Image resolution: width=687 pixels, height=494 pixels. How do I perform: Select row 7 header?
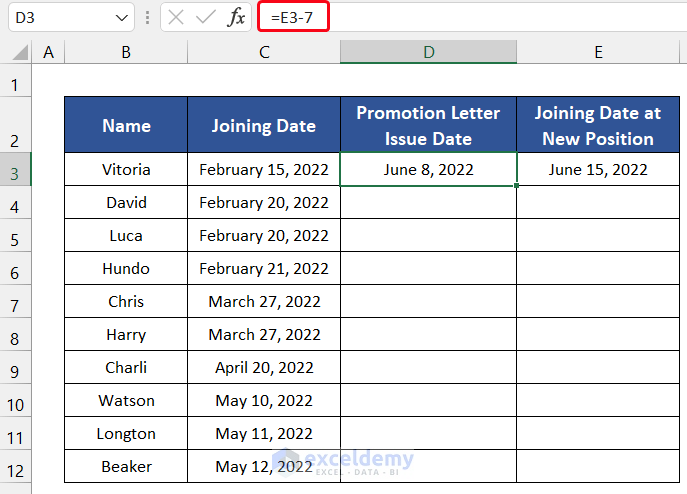(x=15, y=302)
